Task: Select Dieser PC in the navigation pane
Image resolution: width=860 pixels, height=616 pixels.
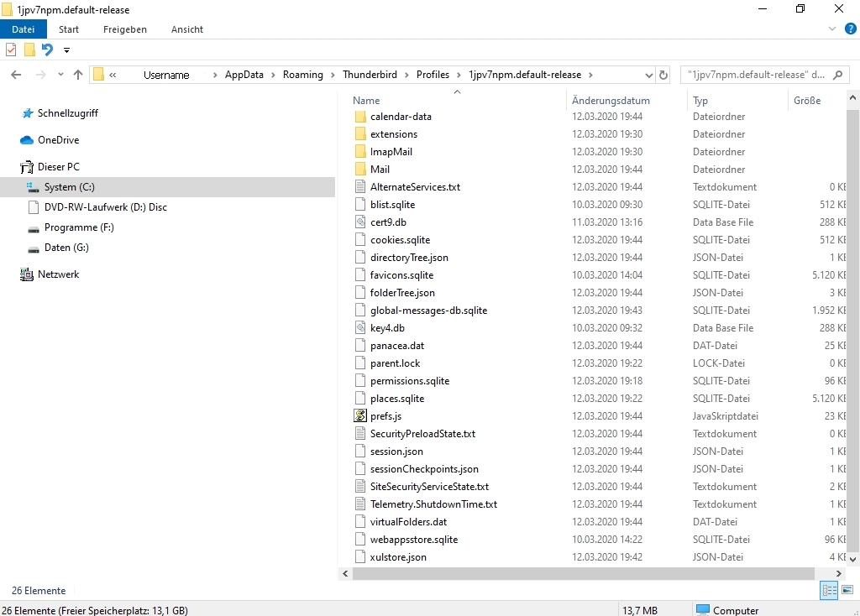Action: point(58,167)
